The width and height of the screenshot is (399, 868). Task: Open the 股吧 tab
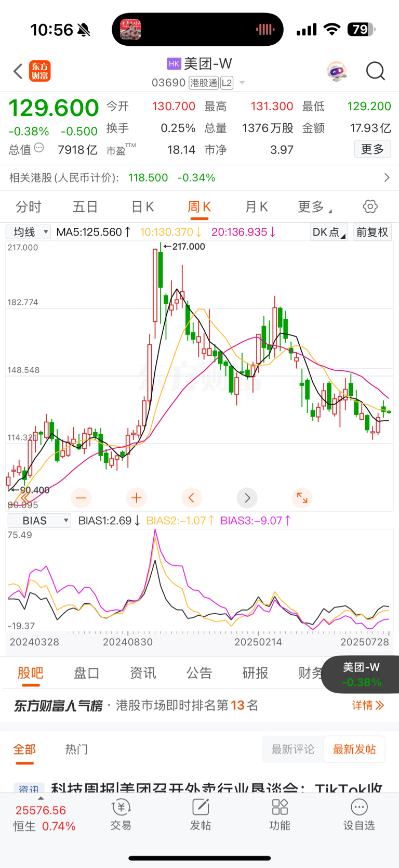click(31, 673)
